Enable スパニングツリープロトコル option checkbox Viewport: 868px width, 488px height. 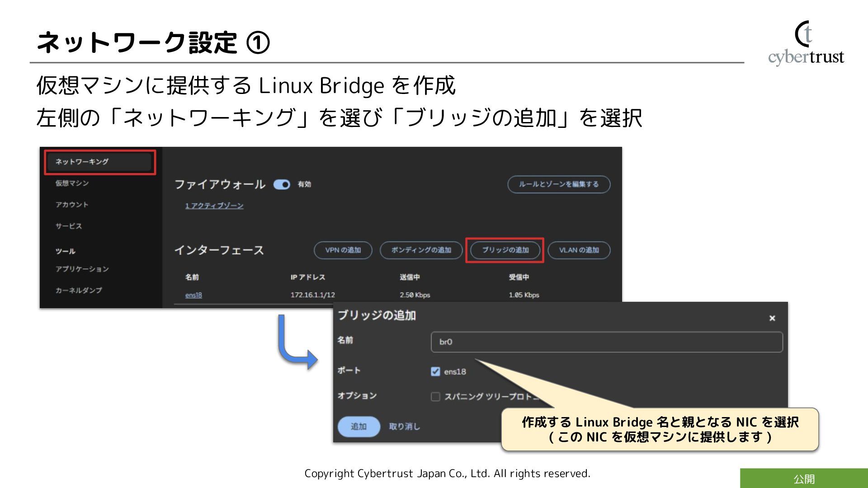(435, 397)
